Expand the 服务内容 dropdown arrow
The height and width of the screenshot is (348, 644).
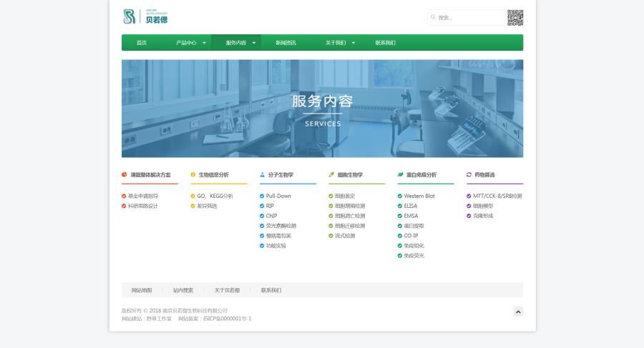253,43
